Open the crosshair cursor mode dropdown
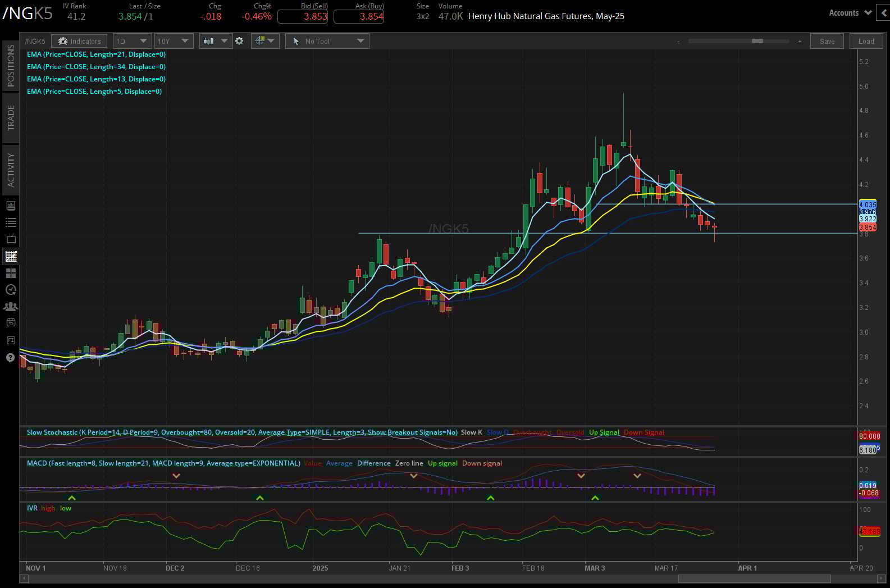 coord(265,41)
